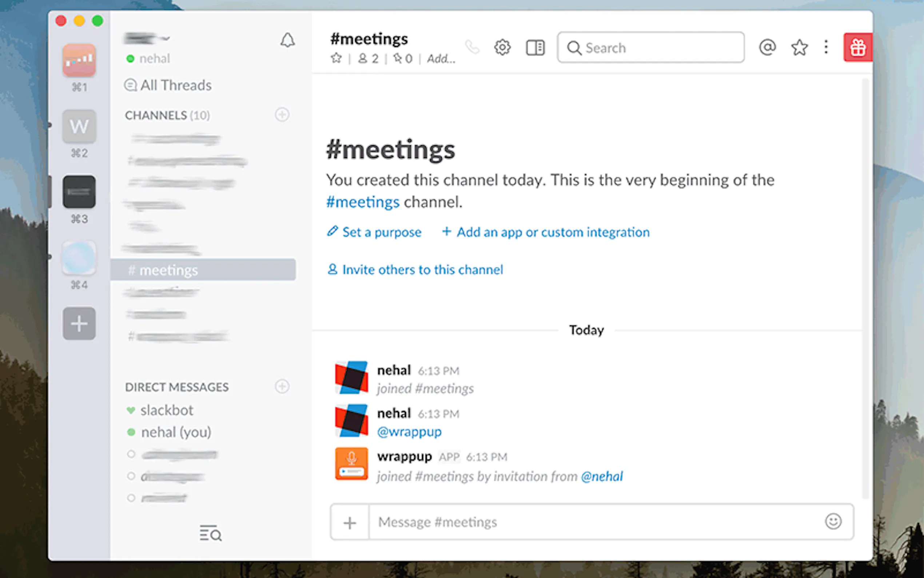Open notification bell preferences

click(287, 40)
